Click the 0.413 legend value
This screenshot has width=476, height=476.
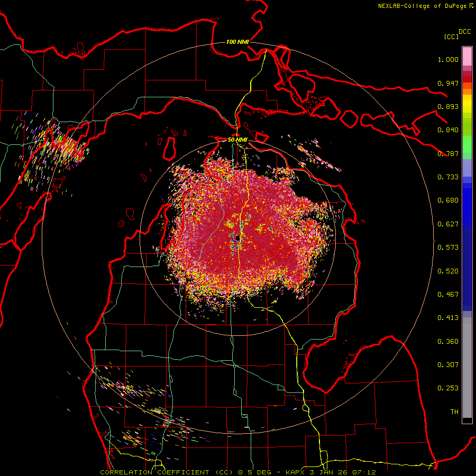click(448, 318)
